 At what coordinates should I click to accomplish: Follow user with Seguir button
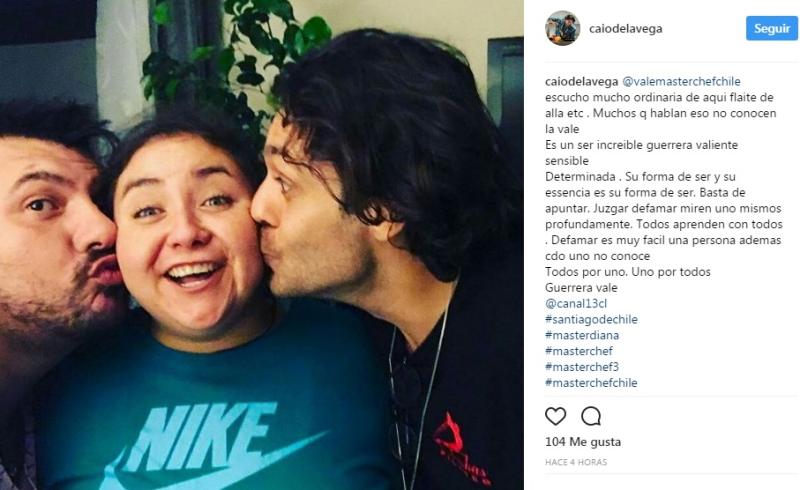click(771, 28)
